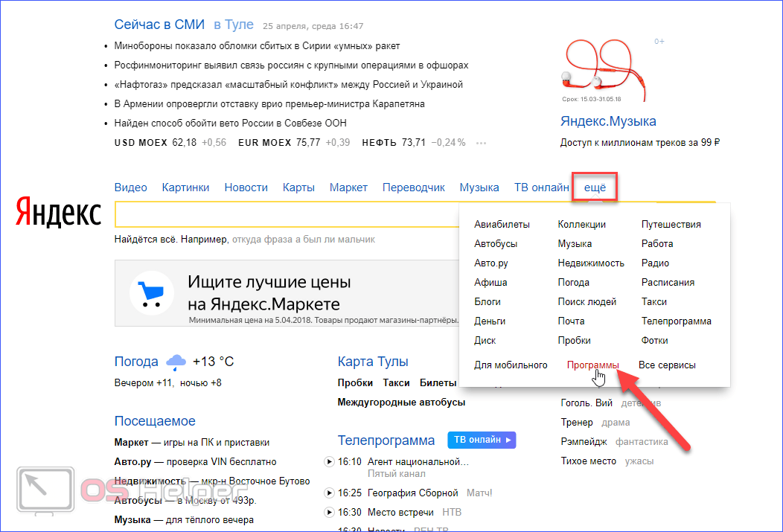Select Блоги in the services menu
Viewport: 783px width, 532px height.
pyautogui.click(x=488, y=302)
